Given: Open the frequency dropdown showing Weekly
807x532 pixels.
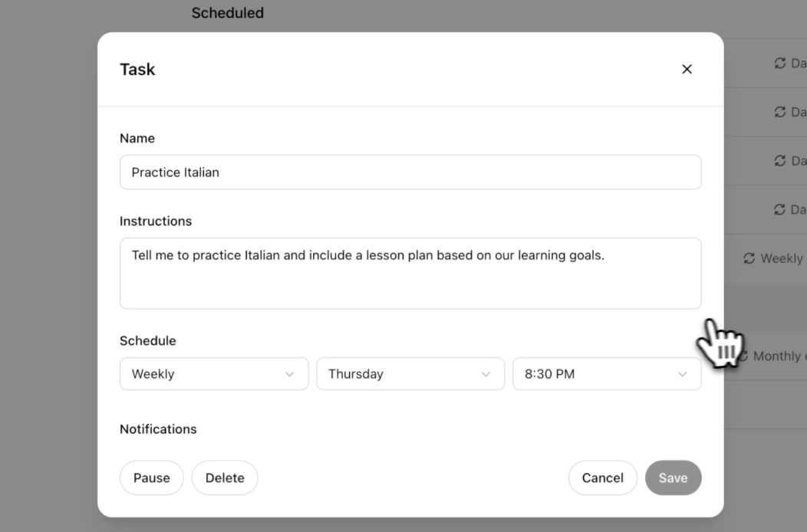Looking at the screenshot, I should (213, 373).
